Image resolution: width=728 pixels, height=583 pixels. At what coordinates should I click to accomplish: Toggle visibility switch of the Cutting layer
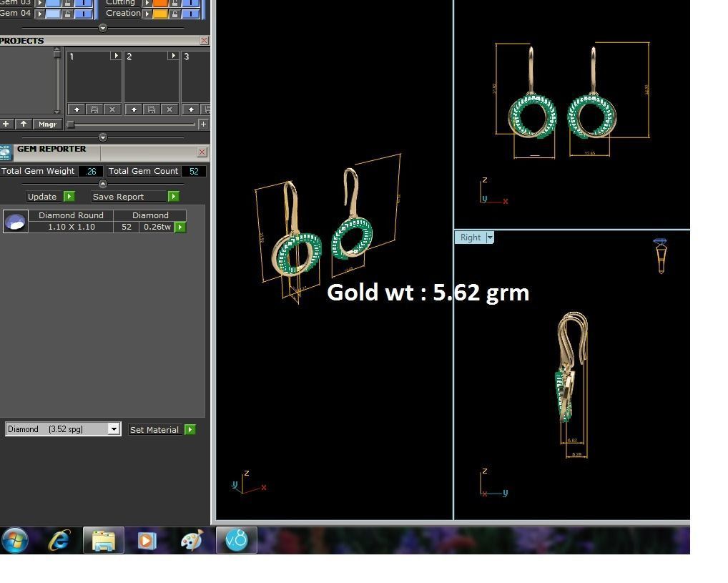click(x=191, y=3)
